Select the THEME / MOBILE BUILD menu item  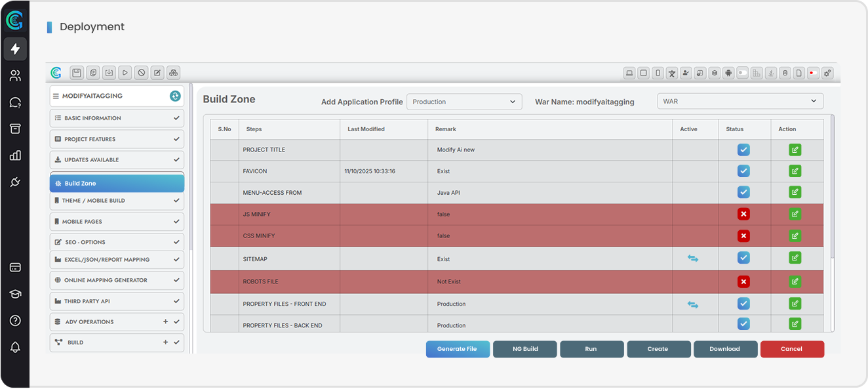click(117, 200)
